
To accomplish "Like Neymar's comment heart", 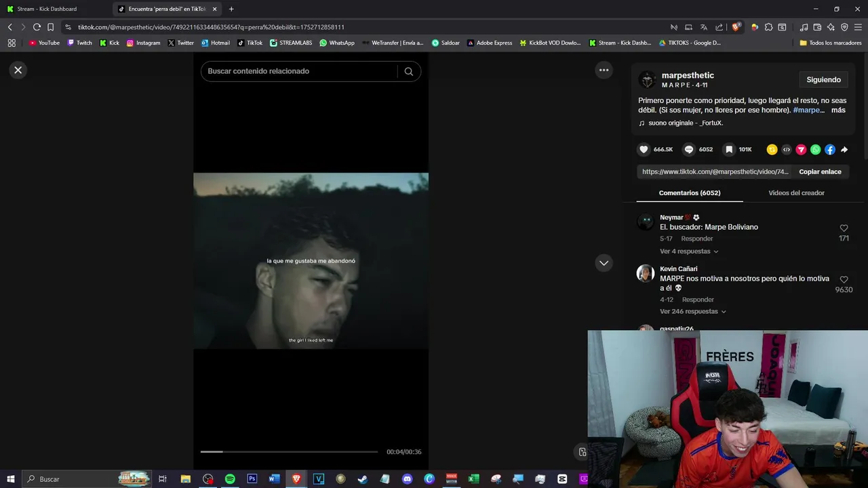I will tap(844, 228).
